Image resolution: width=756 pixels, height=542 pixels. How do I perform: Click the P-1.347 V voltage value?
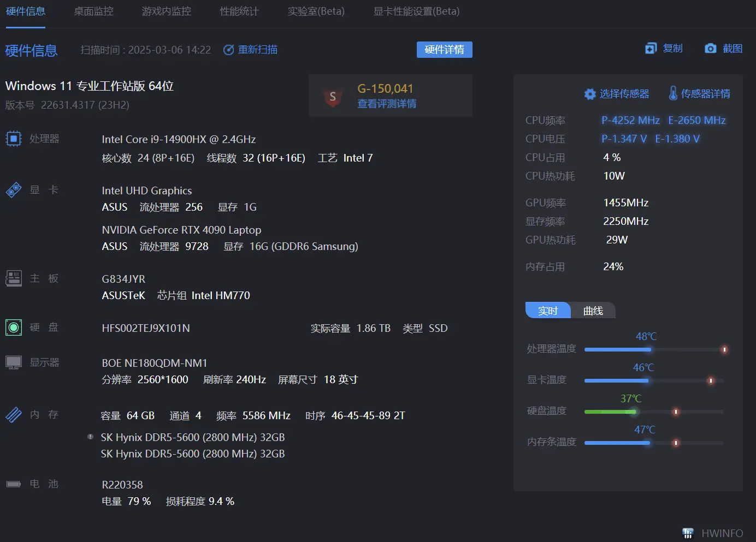tap(624, 139)
